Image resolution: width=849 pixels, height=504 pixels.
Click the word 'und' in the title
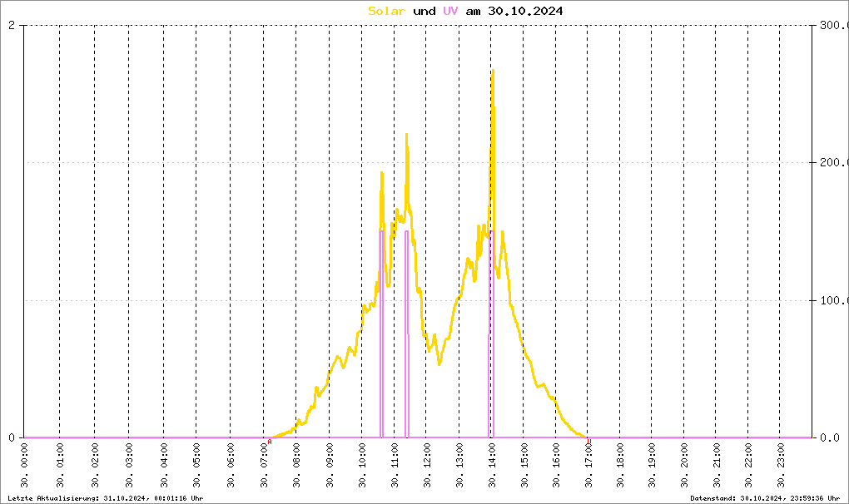pos(424,11)
